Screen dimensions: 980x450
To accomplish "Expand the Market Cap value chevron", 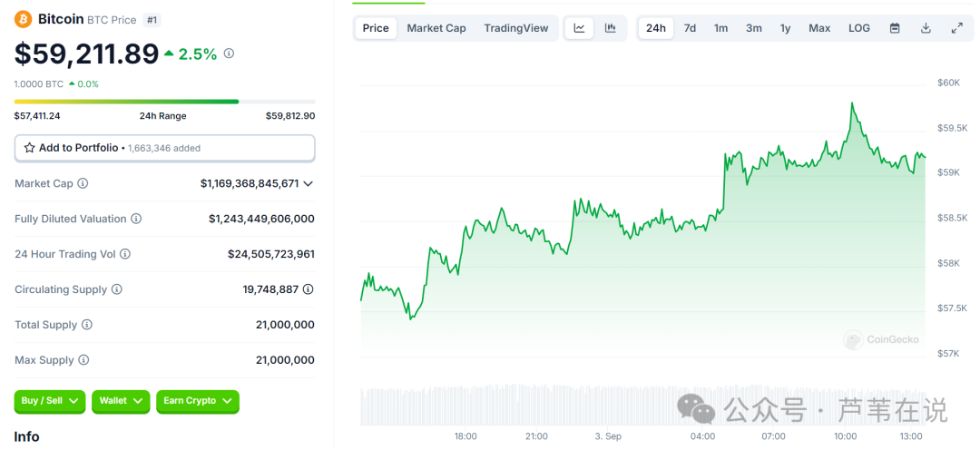I will click(308, 184).
